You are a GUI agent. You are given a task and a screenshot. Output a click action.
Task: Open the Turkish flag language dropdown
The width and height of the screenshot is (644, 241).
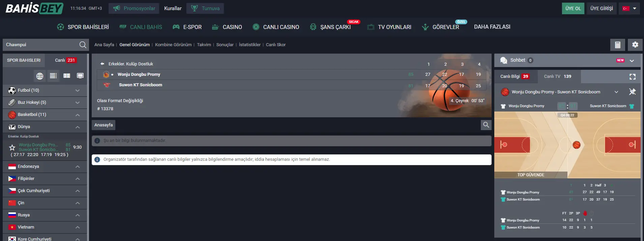pos(629,8)
